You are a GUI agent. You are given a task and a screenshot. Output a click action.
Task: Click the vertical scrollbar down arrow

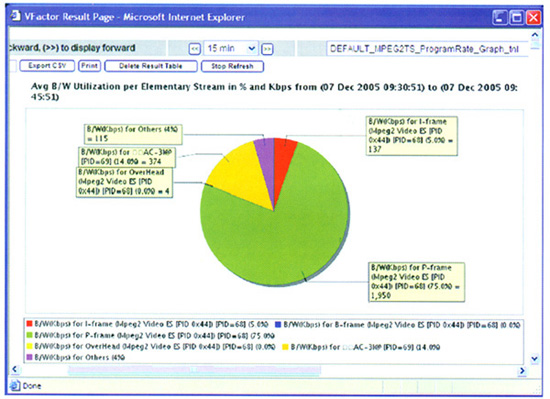point(534,359)
